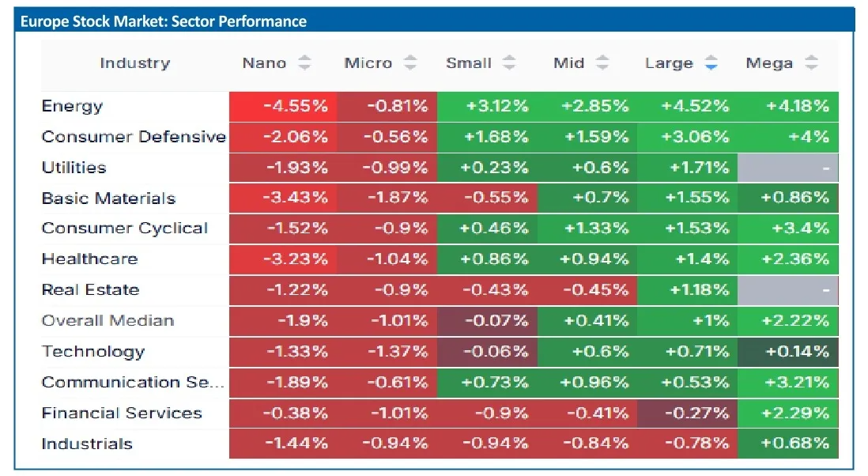This screenshot has height=476, width=868.
Task: Click the Industrials Mega +0.68% cell
Action: (787, 444)
